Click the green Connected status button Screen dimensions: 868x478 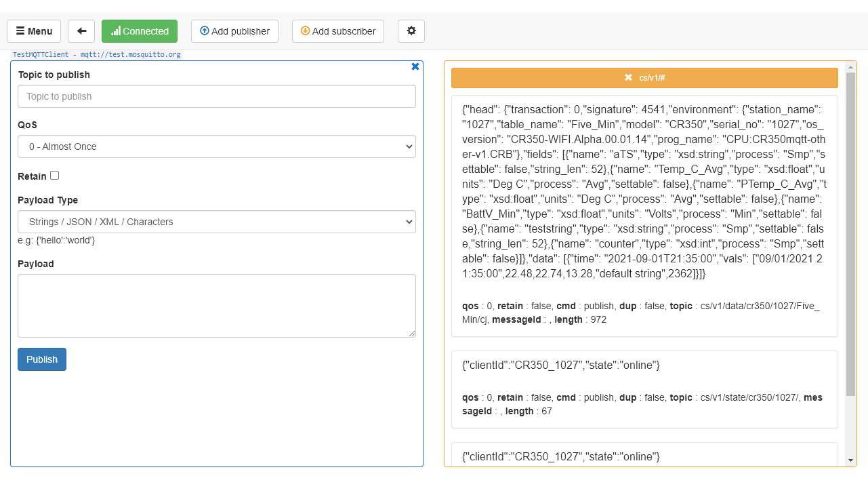[140, 31]
